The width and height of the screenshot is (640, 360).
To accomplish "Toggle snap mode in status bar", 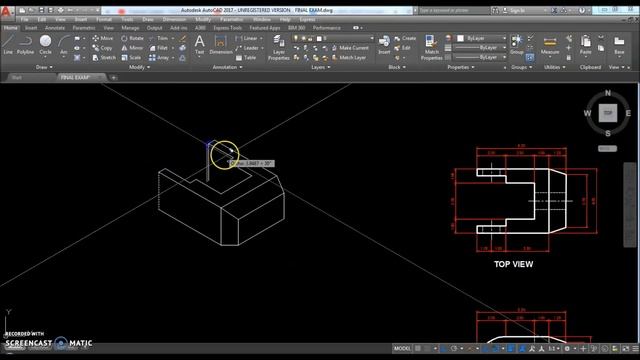I will pos(427,349).
